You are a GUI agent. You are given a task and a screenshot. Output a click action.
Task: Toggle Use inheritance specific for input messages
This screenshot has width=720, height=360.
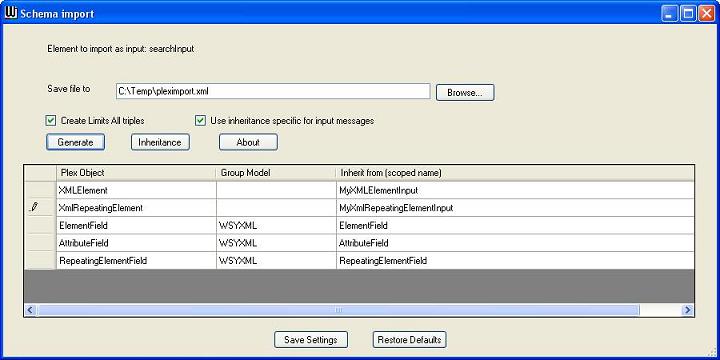[x=200, y=121]
